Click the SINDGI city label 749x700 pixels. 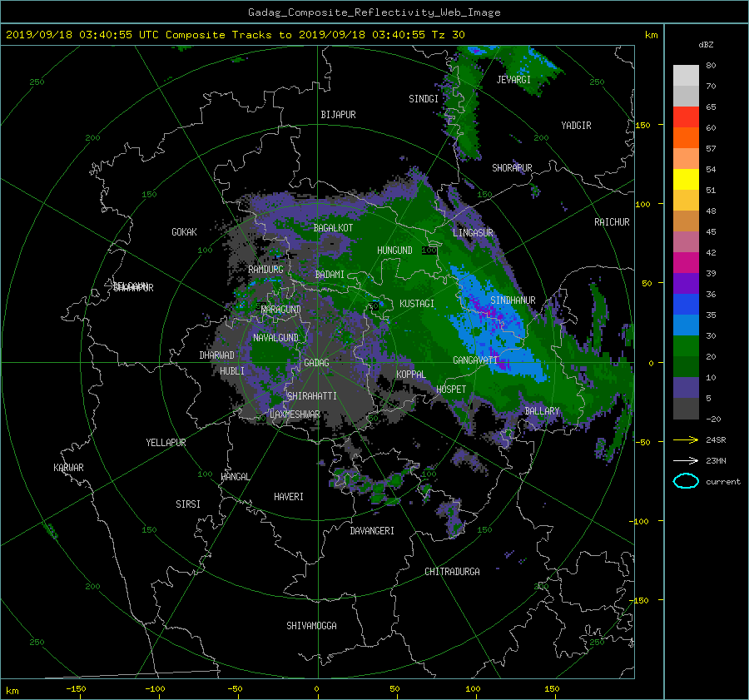click(424, 99)
